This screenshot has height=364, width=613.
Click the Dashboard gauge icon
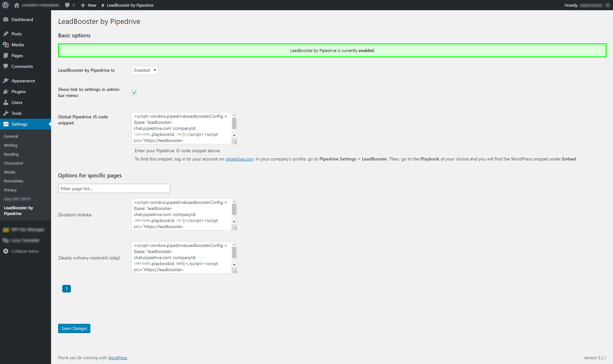pos(6,19)
